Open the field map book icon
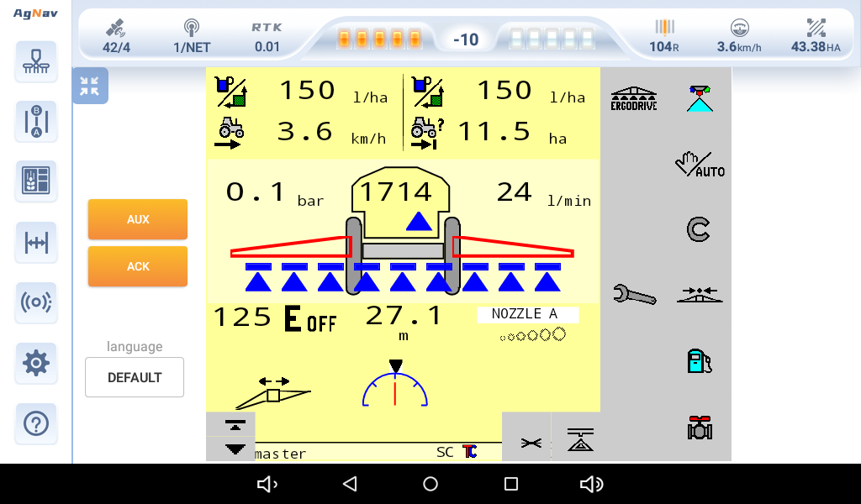 (35, 181)
